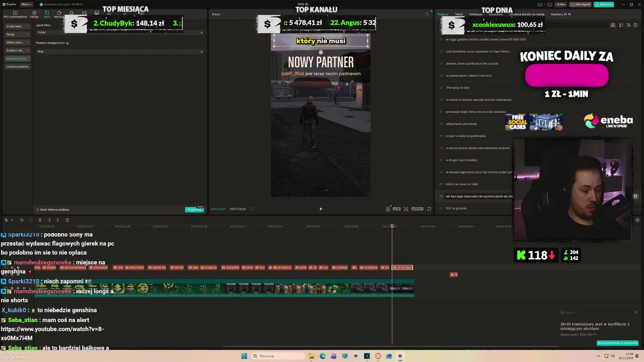Select highlighted caption clip on timeline

click(x=403, y=267)
